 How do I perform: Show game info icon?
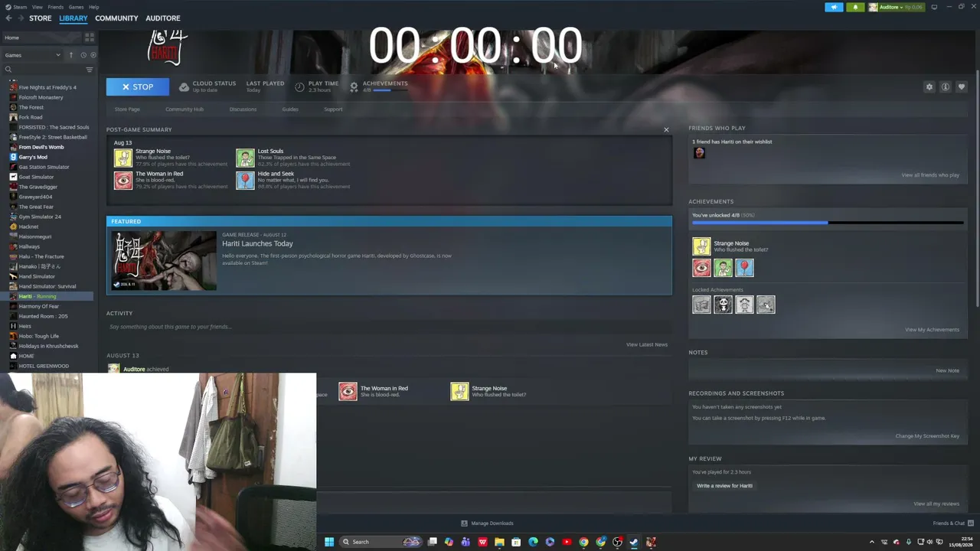(x=946, y=87)
